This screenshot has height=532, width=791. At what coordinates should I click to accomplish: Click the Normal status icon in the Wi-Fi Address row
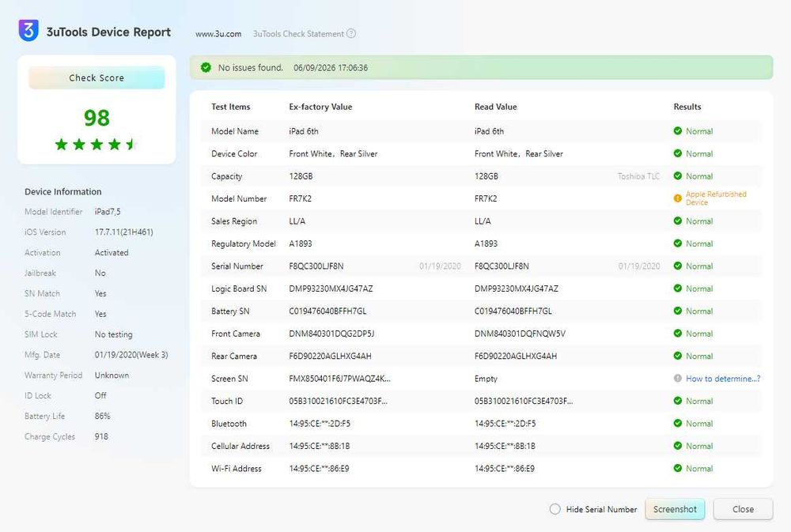[678, 468]
